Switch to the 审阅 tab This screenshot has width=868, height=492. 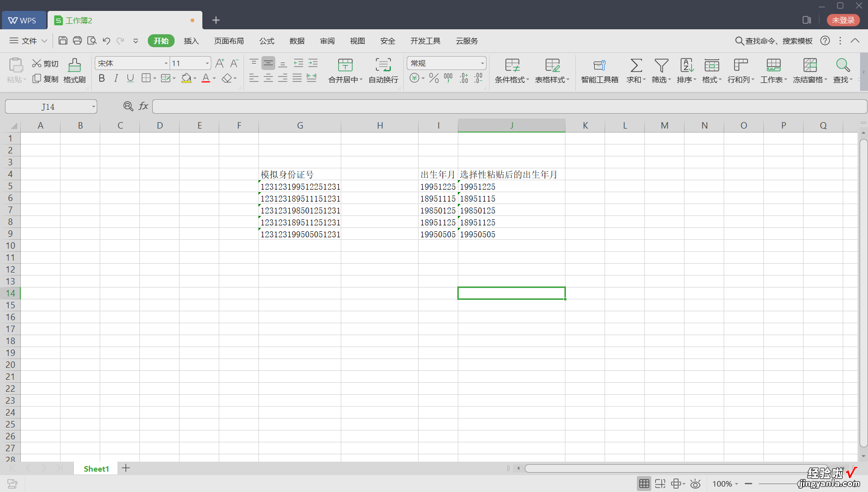coord(327,41)
